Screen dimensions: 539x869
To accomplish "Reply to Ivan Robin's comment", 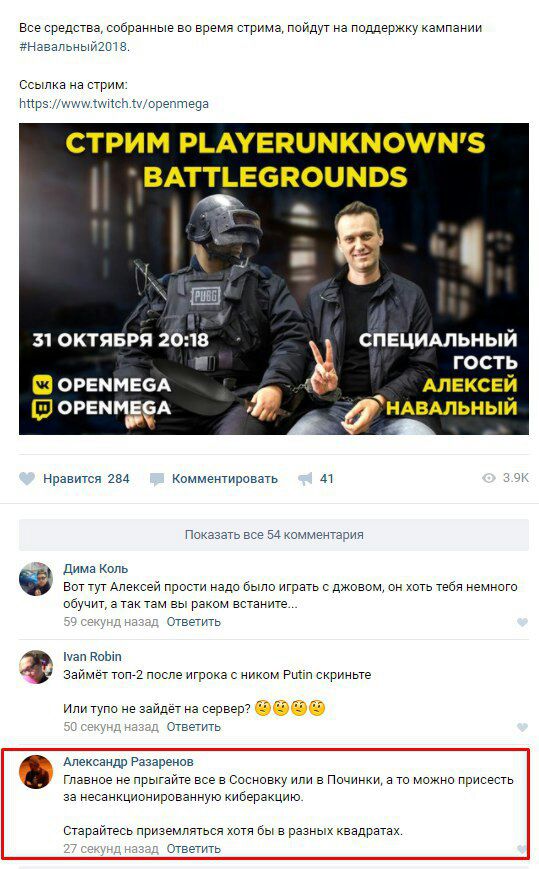I will 193,727.
